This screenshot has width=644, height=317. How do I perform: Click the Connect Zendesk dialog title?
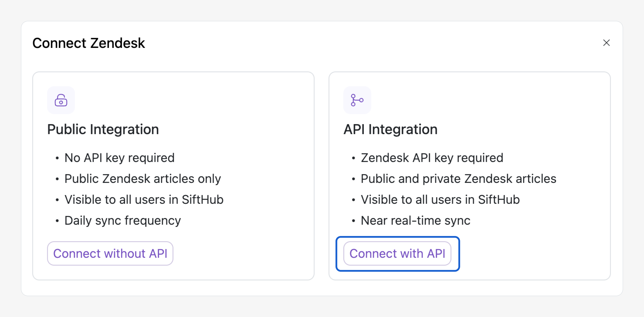click(88, 43)
